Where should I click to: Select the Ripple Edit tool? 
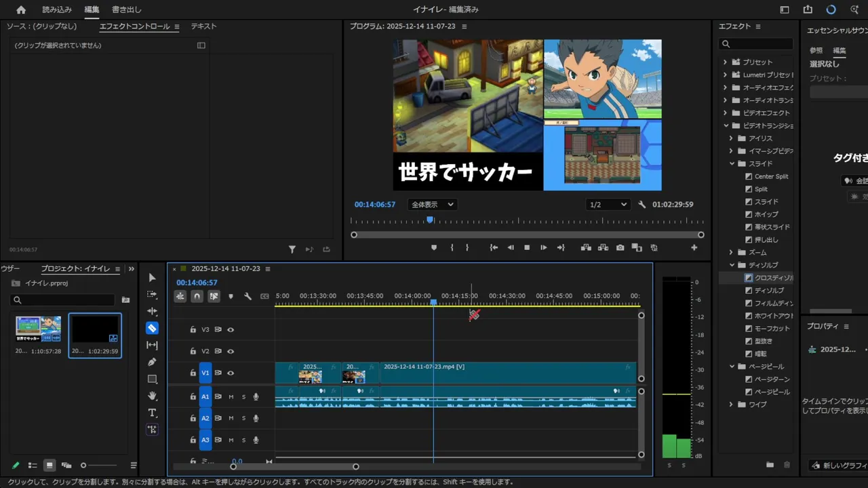[x=152, y=311]
